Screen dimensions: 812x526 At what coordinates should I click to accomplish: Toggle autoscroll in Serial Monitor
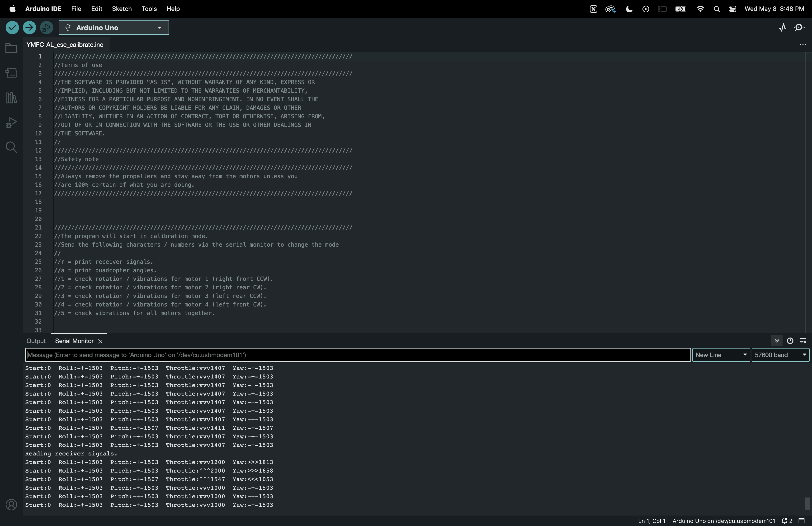pyautogui.click(x=777, y=341)
